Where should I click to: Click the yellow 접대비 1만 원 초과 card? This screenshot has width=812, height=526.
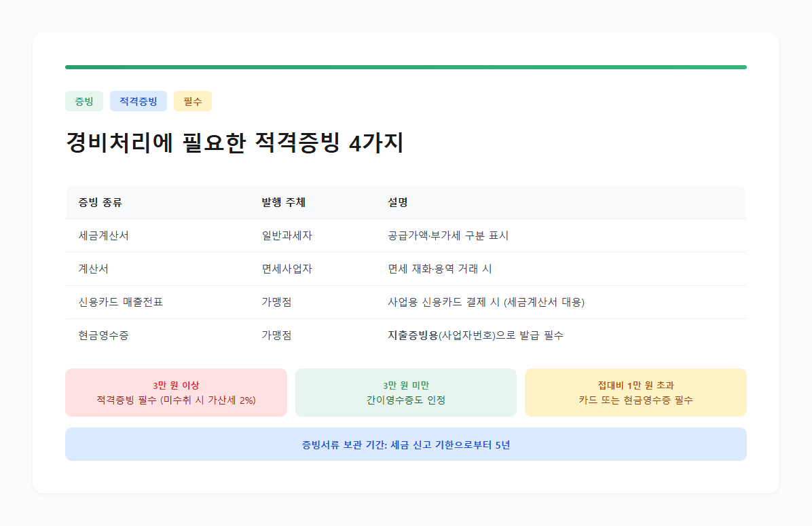click(636, 392)
